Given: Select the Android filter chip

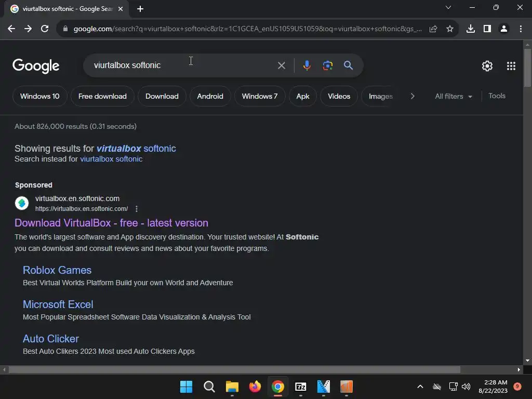Looking at the screenshot, I should 210,96.
